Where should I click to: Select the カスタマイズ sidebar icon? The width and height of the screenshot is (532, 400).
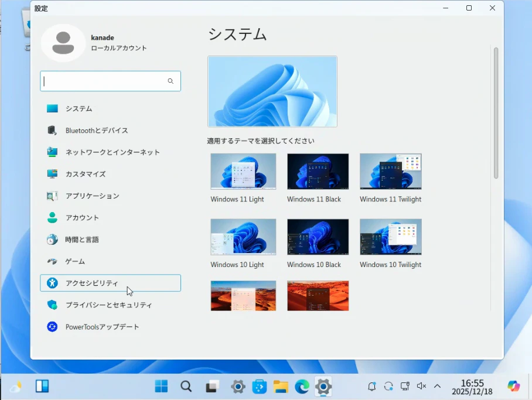coord(52,174)
